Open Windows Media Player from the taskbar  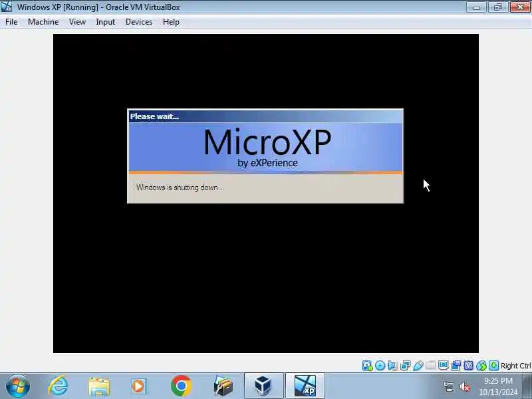pos(140,386)
